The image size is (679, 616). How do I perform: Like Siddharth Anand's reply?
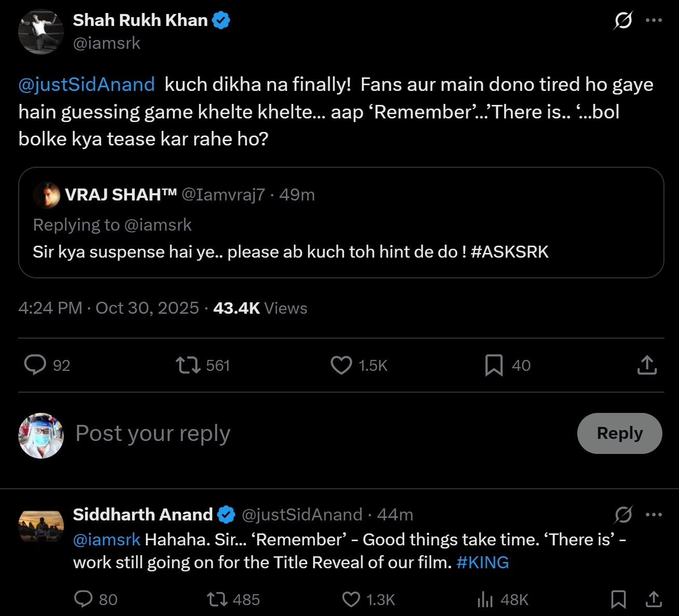tap(351, 599)
